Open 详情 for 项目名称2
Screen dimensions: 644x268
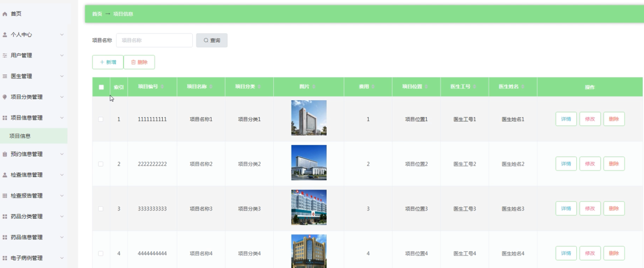click(x=566, y=164)
